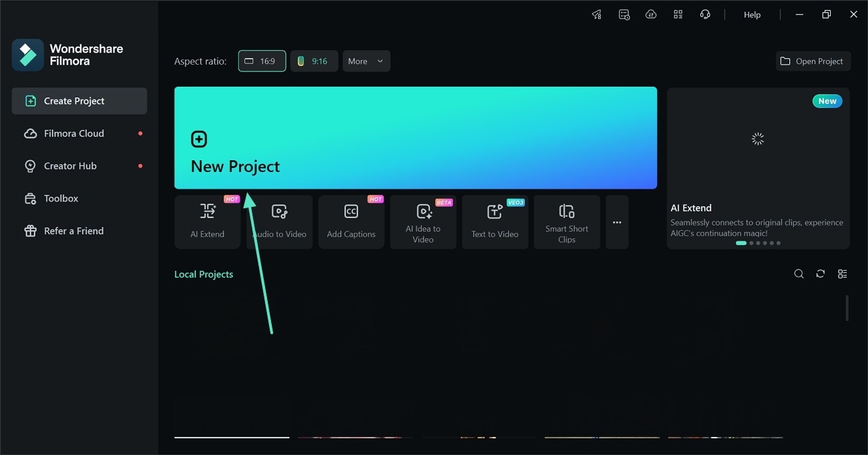Select the second AI Extend carousel dot
868x455 pixels.
750,243
